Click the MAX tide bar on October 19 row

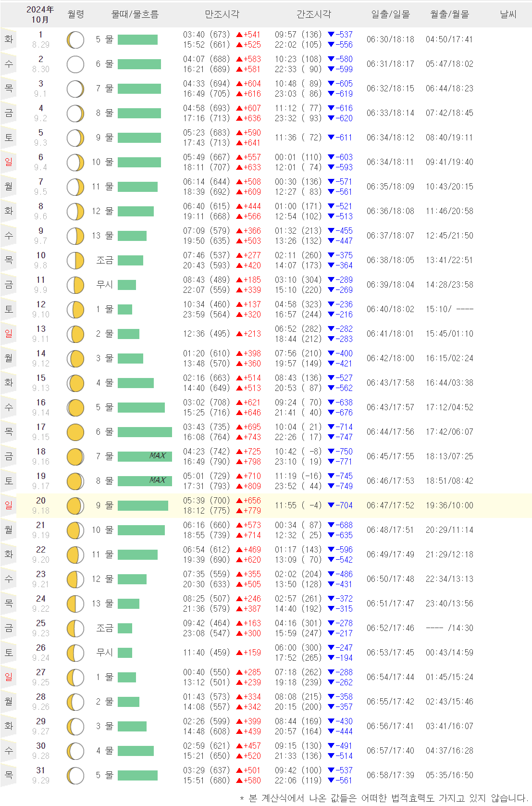[145, 481]
